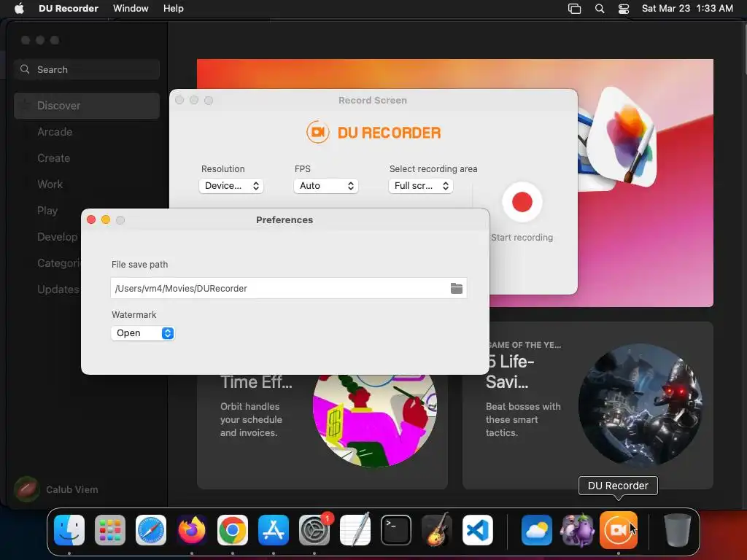Click the red Start recording button
This screenshot has width=747, height=560.
(522, 202)
